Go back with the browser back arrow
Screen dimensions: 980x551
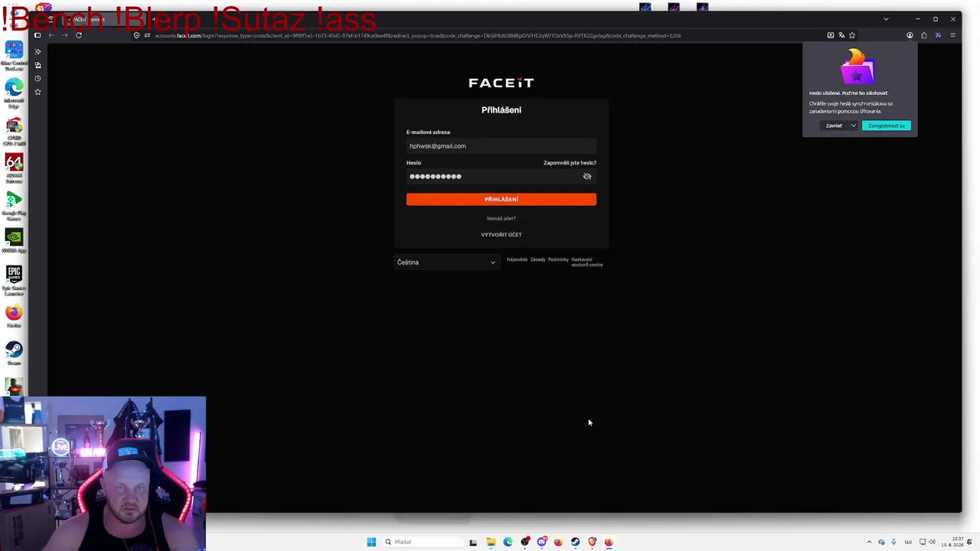coord(51,35)
